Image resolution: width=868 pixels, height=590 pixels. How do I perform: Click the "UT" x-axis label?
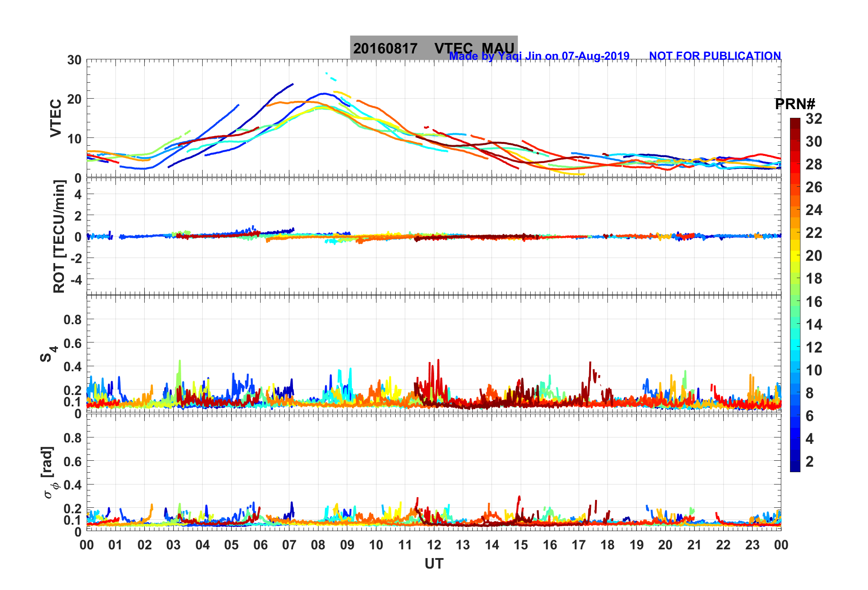coord(434,564)
